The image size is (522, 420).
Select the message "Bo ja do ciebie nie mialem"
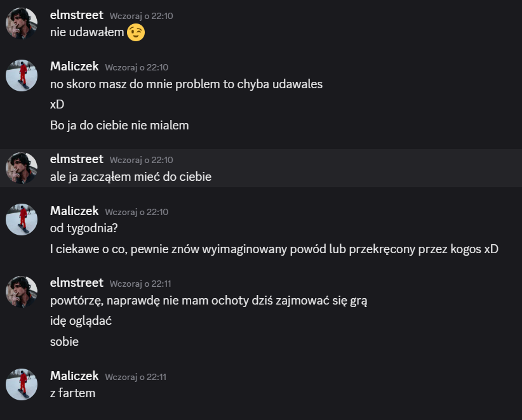(x=119, y=126)
